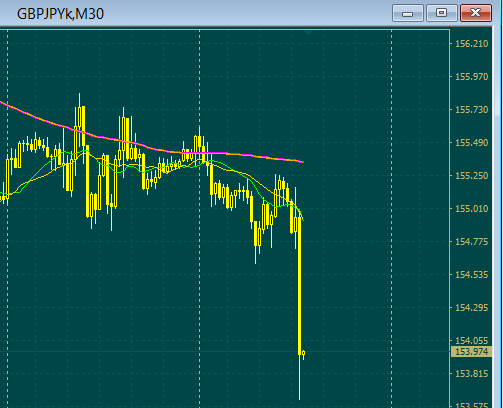Click the 156.210 price scale label
503x408 pixels.
[x=471, y=44]
